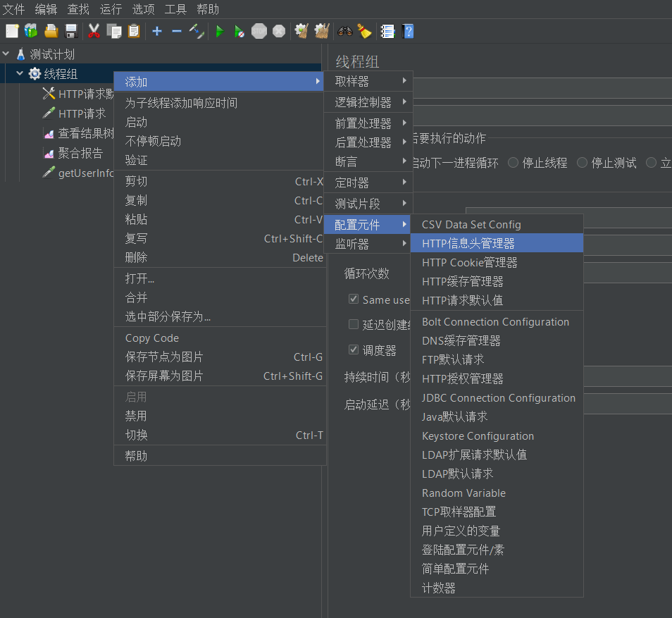Click the Clear broom and gear icon
Image resolution: width=672 pixels, height=618 pixels.
pyautogui.click(x=301, y=31)
